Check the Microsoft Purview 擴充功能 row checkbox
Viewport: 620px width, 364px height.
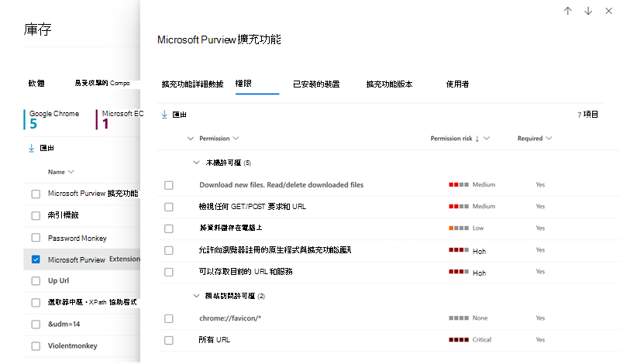(x=36, y=194)
